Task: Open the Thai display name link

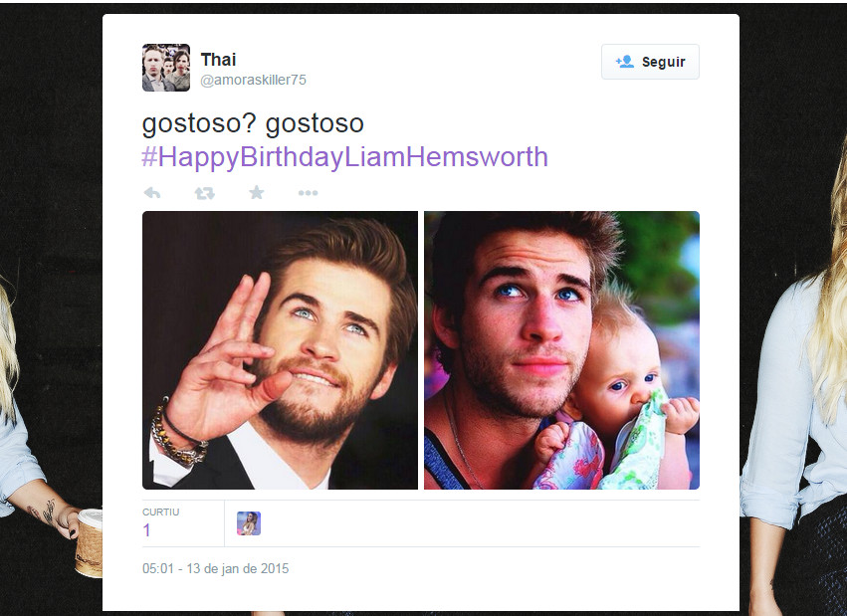Action: pos(218,60)
